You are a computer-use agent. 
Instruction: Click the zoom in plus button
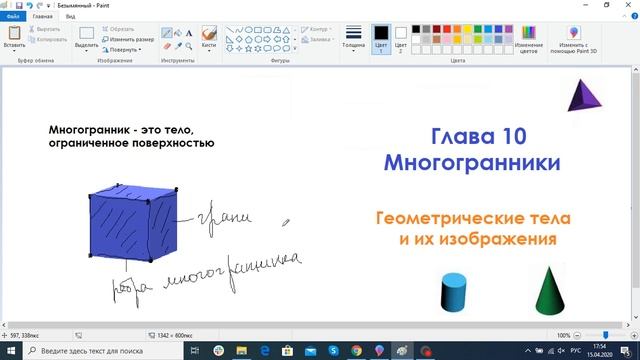[634, 336]
